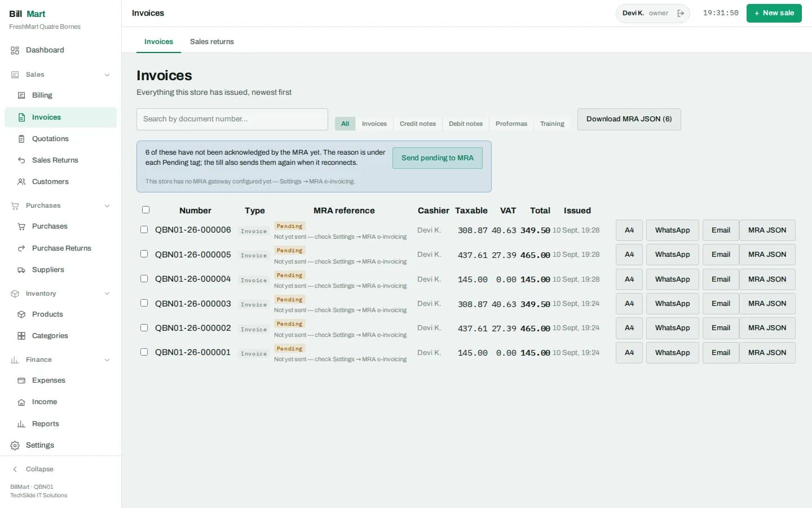Click Send pending to MRA button

(437, 158)
